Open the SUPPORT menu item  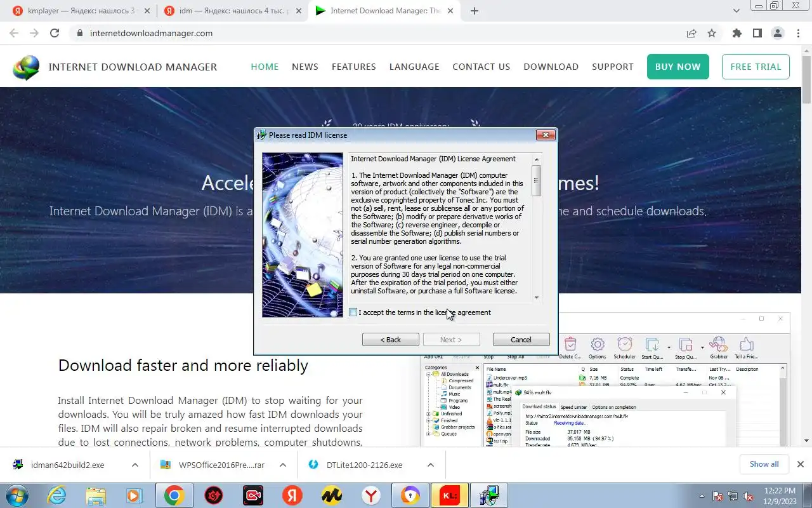613,67
